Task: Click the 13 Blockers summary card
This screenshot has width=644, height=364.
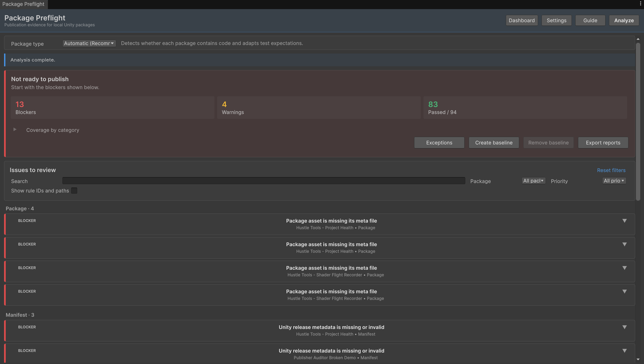Action: click(113, 108)
